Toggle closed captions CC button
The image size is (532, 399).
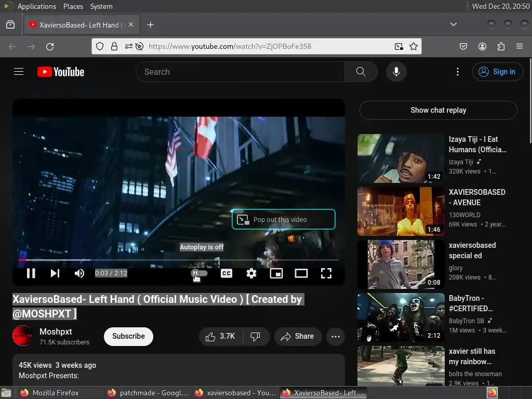tap(227, 273)
